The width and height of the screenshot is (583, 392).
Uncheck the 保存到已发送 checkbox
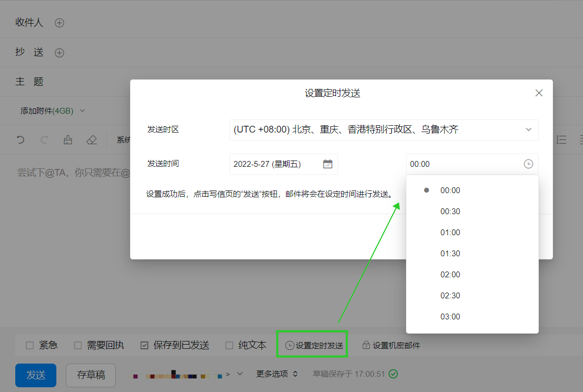tap(144, 346)
